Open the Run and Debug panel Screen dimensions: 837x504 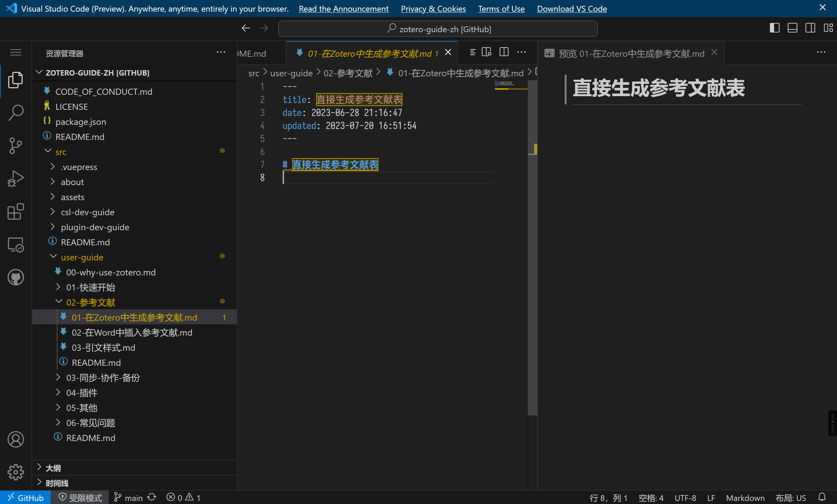click(15, 179)
